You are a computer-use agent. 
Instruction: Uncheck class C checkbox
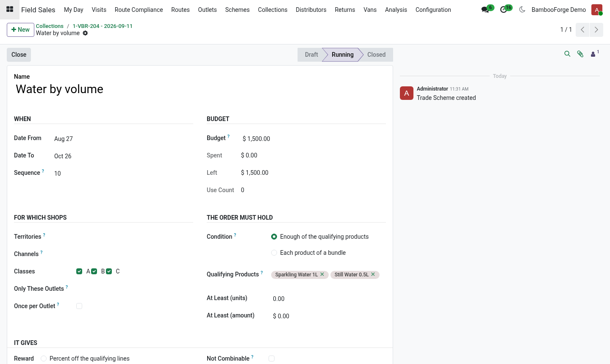109,271
